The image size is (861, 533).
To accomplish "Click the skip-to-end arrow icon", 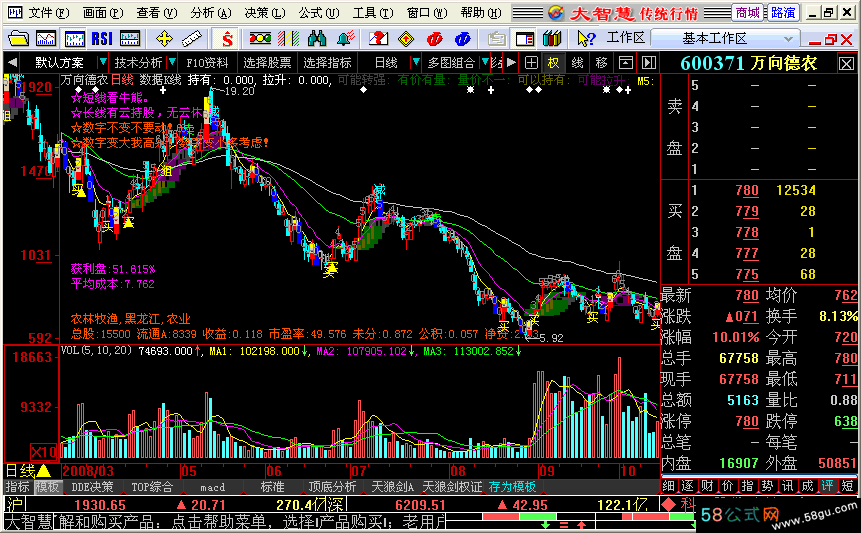I will [x=649, y=63].
